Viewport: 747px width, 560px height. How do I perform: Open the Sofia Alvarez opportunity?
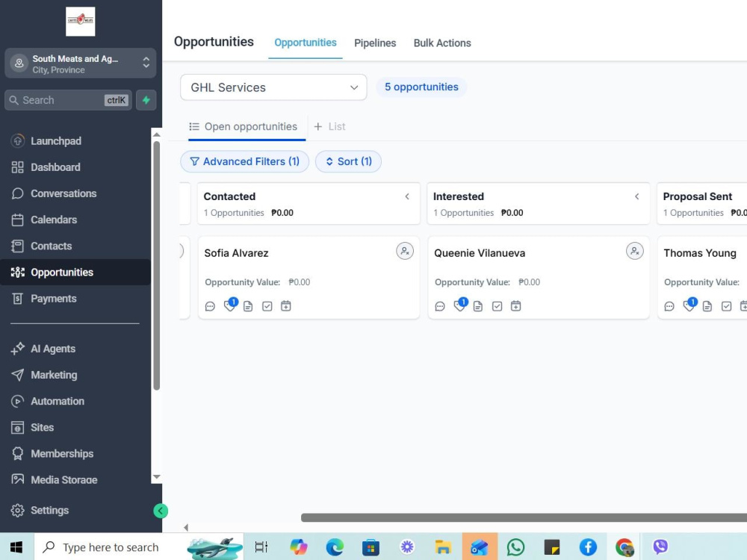click(x=236, y=253)
